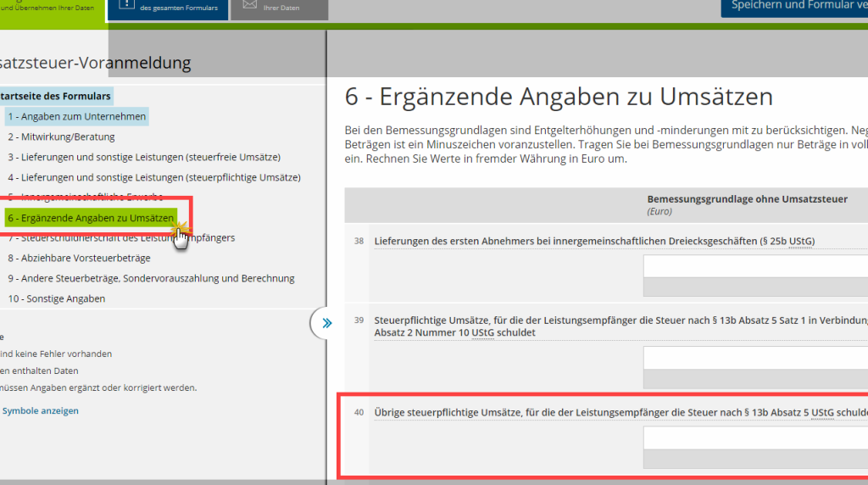Viewport: 868px width, 485px height.
Task: Click the exclamation icon for checking the whole form
Action: tap(126, 5)
